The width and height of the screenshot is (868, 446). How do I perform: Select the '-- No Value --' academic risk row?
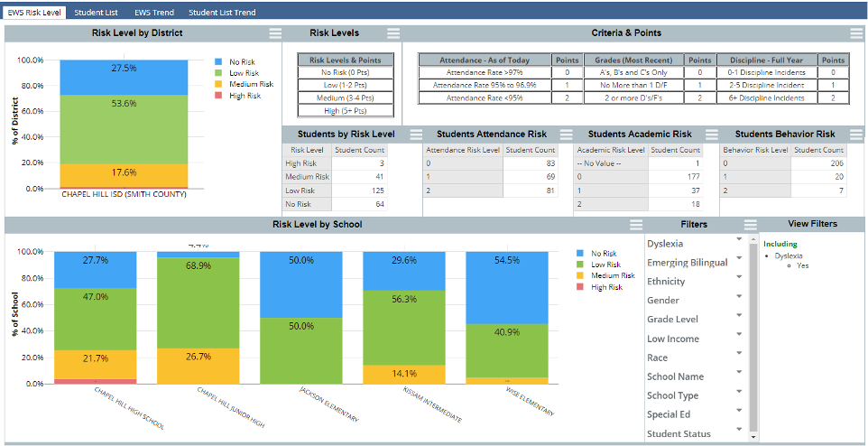[639, 163]
